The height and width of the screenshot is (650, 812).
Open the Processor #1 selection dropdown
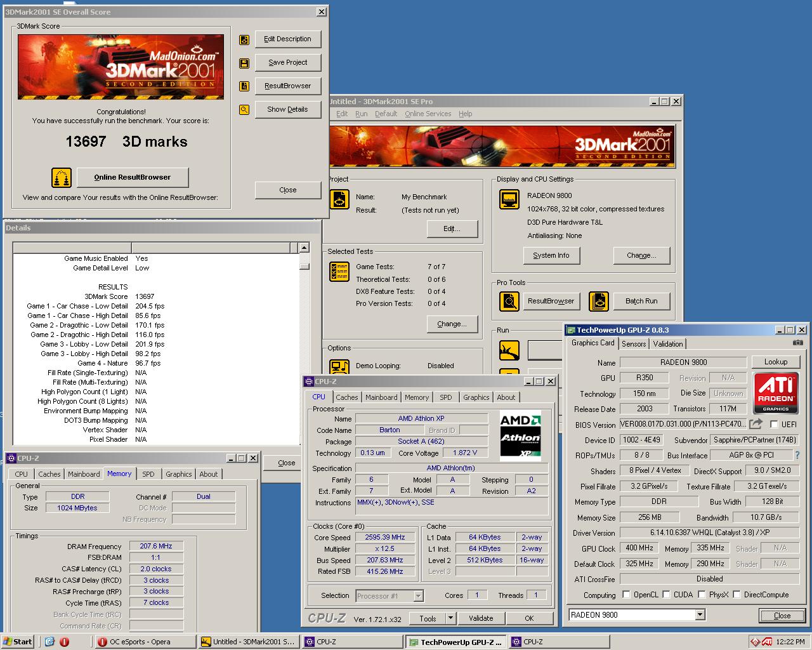[x=418, y=595]
